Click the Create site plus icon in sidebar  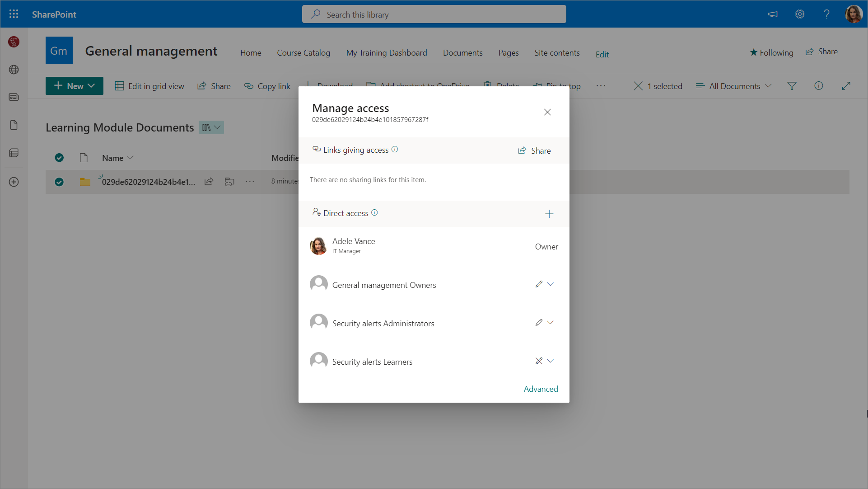tap(14, 182)
